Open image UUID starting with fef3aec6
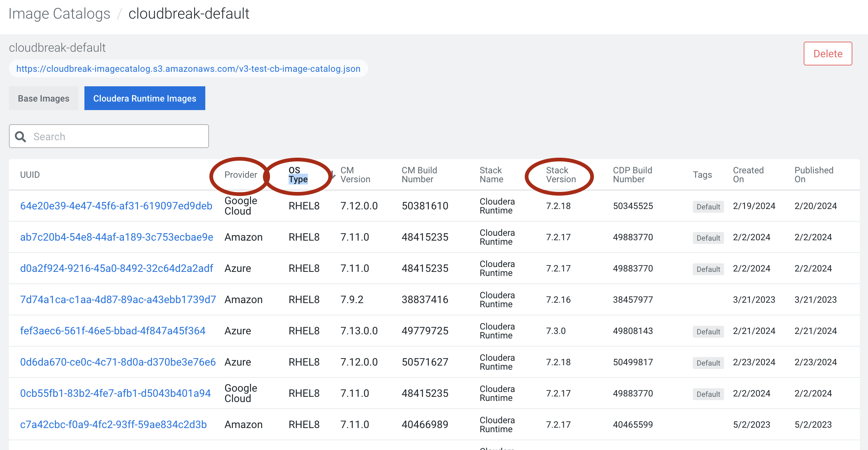 pos(113,331)
